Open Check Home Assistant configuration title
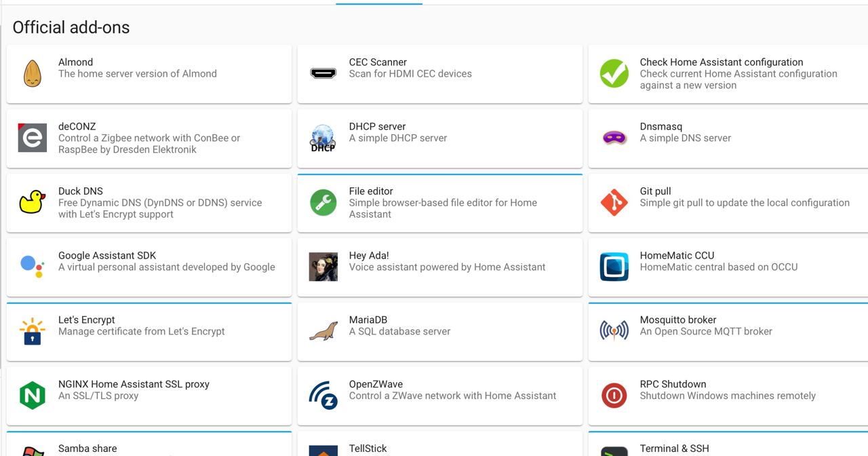Image resolution: width=868 pixels, height=456 pixels. pyautogui.click(x=722, y=62)
